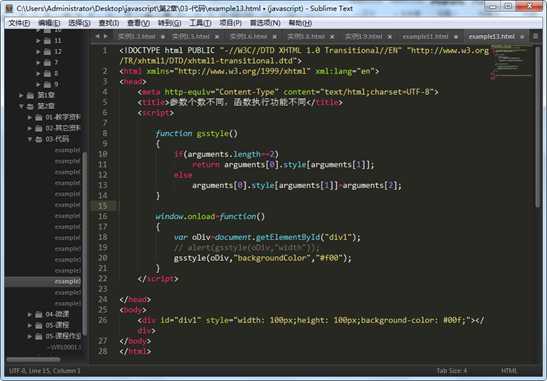Click the 04-微课 folder icon
This screenshot has width=547, height=381.
(39, 314)
